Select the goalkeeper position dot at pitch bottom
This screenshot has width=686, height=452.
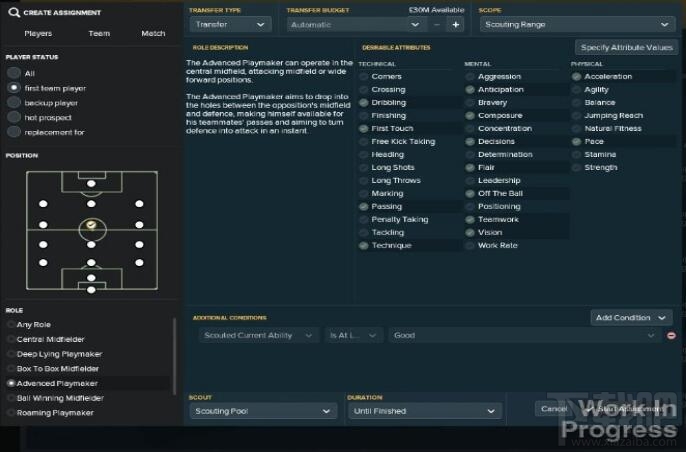coord(91,290)
